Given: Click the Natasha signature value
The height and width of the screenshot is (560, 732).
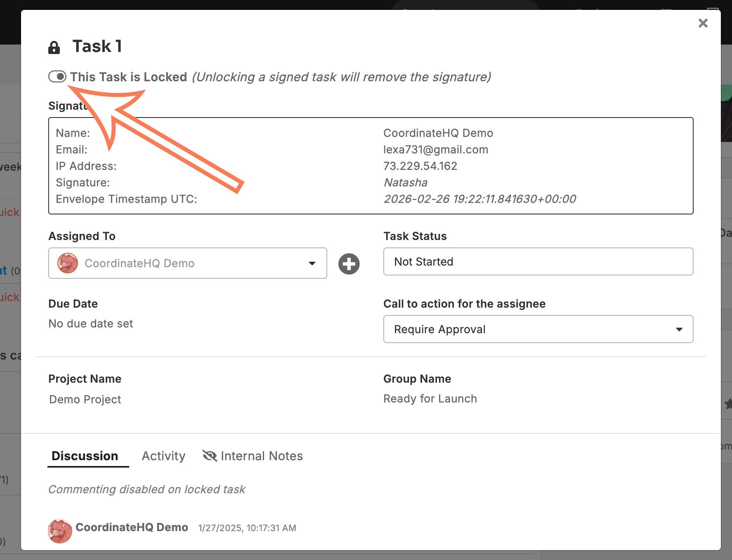Looking at the screenshot, I should (406, 183).
